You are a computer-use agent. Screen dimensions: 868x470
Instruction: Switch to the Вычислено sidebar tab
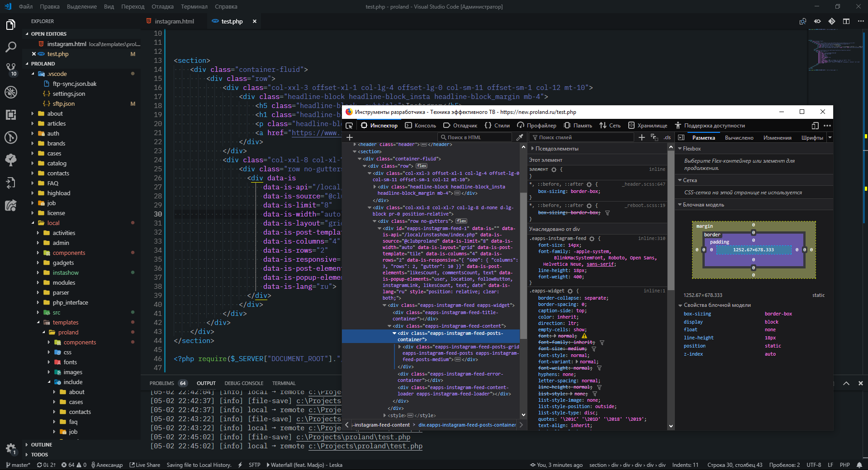click(x=739, y=138)
